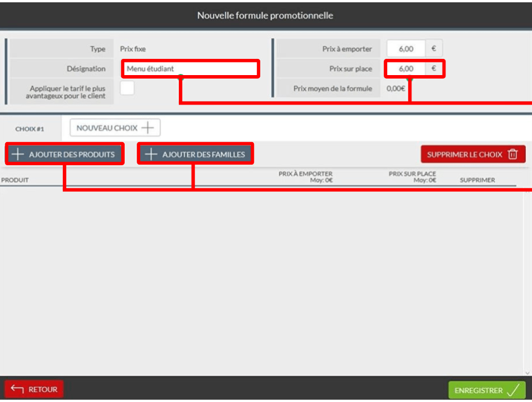Click the checkmark icon on Enregistrer
Screen dimensions: 532x402
[x=512, y=390]
